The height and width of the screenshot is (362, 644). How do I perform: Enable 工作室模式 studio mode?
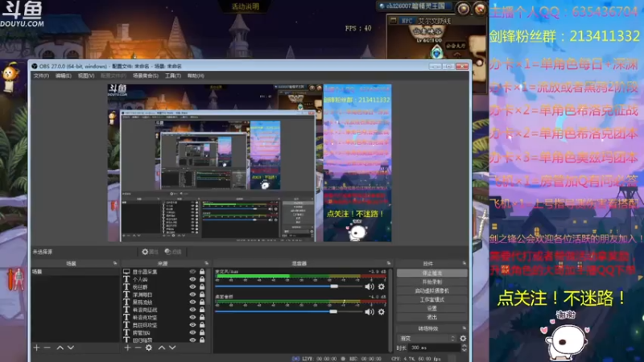[431, 299]
